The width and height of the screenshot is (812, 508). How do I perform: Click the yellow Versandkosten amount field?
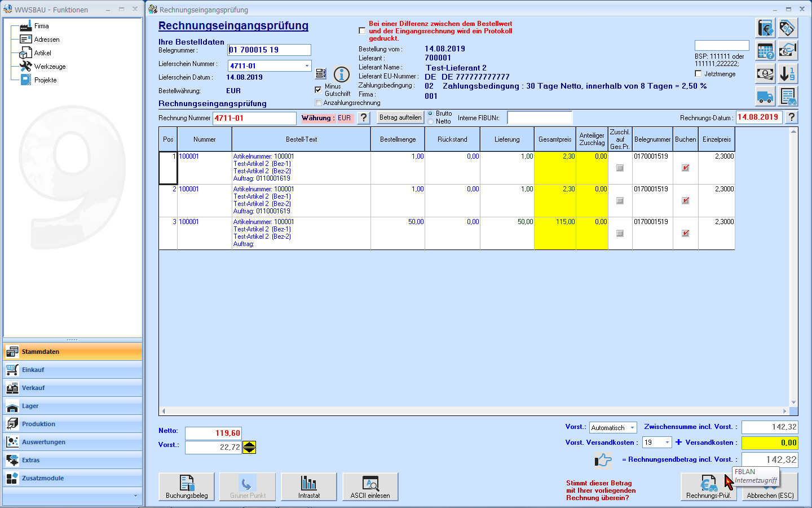click(769, 443)
